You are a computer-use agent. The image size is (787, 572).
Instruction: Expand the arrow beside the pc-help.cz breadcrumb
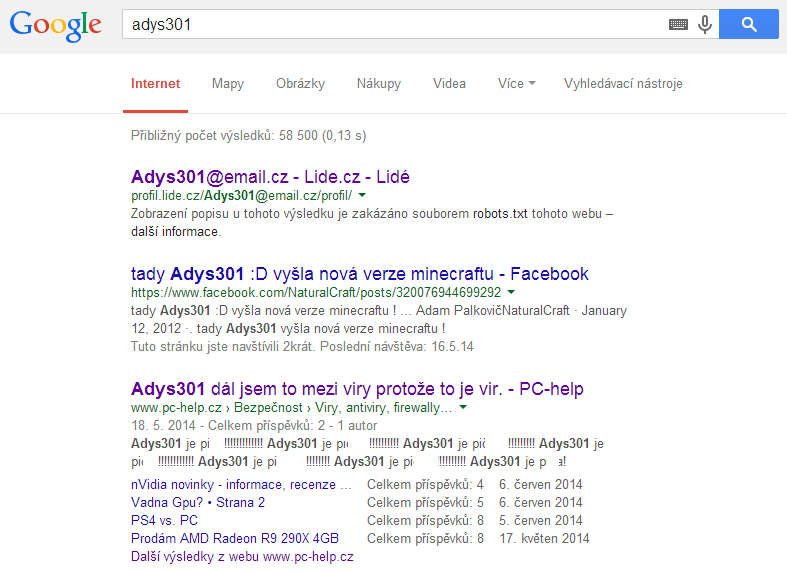464,409
